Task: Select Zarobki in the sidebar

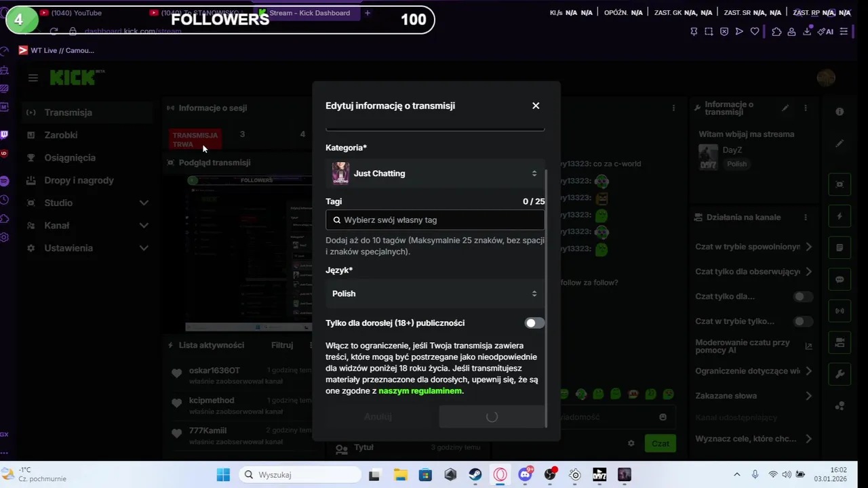Action: (x=87, y=135)
